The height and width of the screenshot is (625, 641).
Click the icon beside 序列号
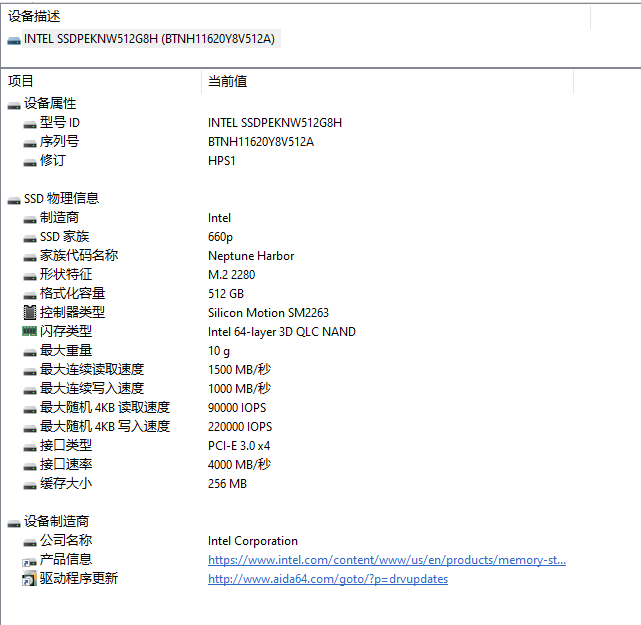pos(30,143)
